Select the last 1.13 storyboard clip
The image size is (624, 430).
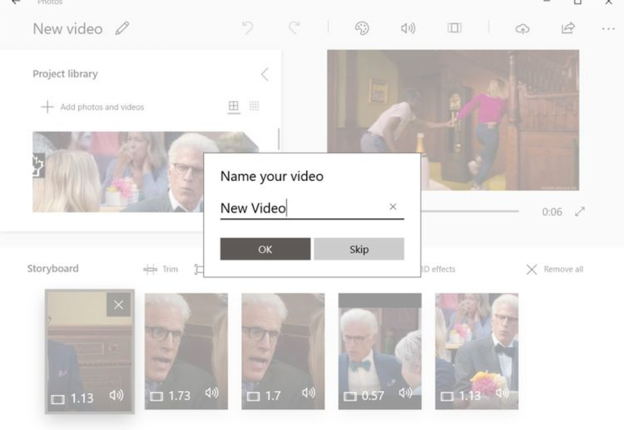(x=477, y=351)
